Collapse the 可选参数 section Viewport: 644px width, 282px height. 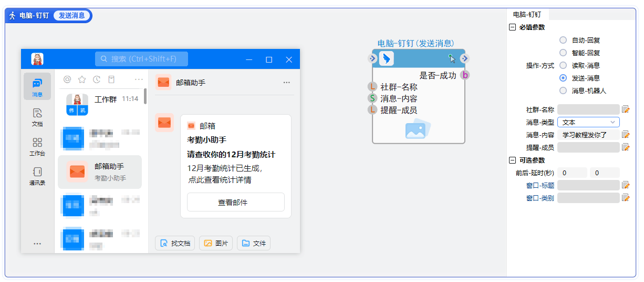[513, 160]
